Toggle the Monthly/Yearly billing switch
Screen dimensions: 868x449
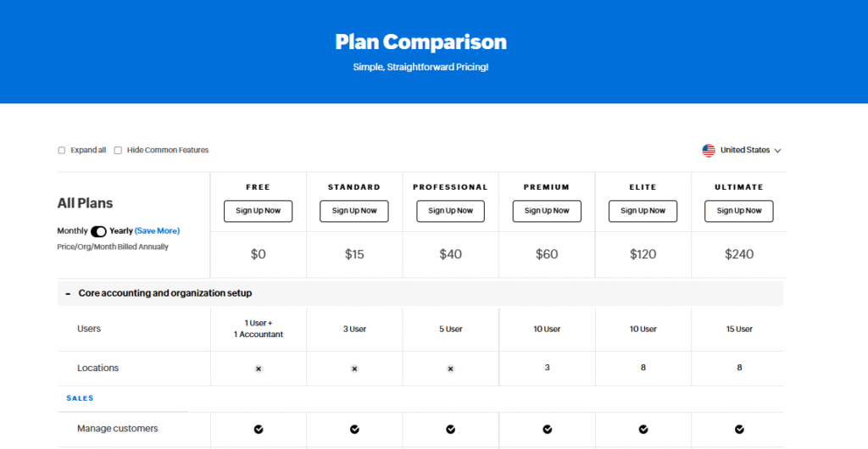click(98, 231)
